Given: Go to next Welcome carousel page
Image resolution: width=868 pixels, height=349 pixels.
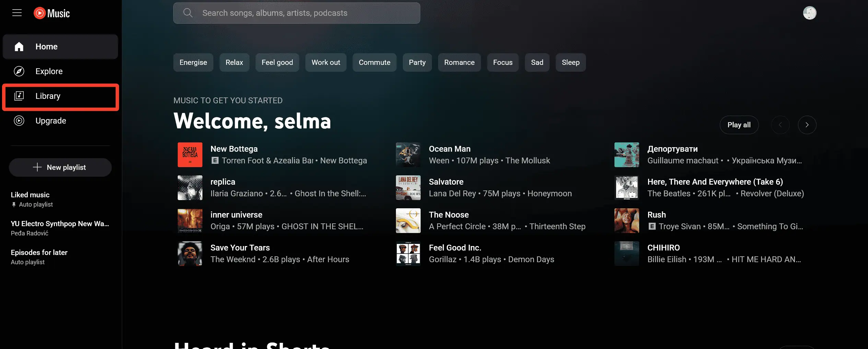Looking at the screenshot, I should (807, 125).
